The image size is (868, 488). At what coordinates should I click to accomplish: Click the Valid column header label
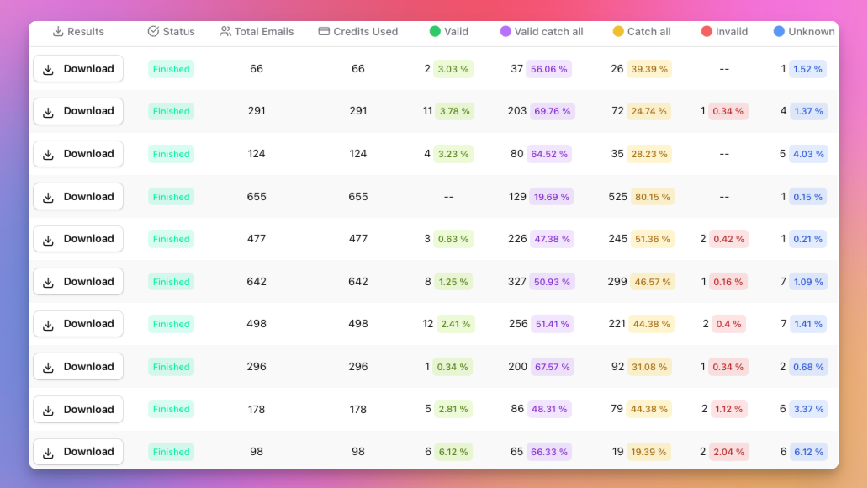click(456, 32)
